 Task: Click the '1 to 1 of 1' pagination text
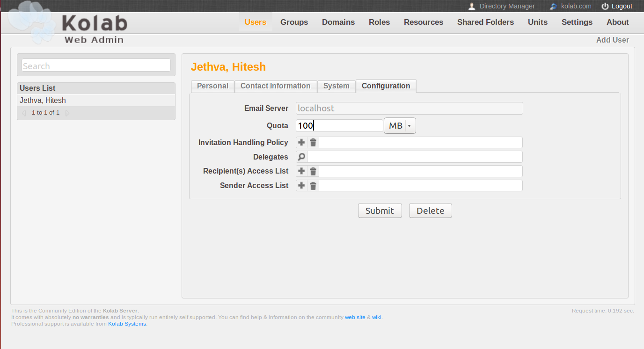click(45, 113)
